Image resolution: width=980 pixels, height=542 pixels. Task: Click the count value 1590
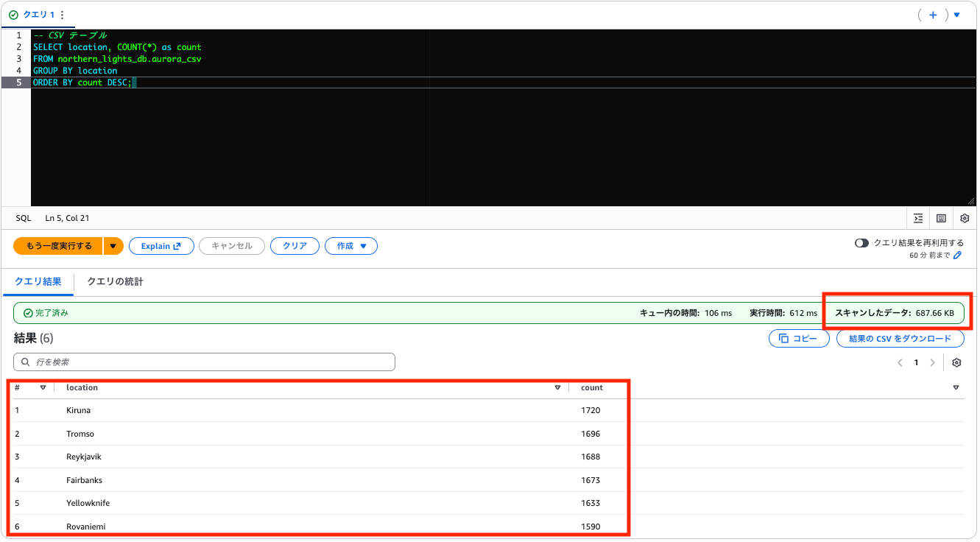click(591, 527)
